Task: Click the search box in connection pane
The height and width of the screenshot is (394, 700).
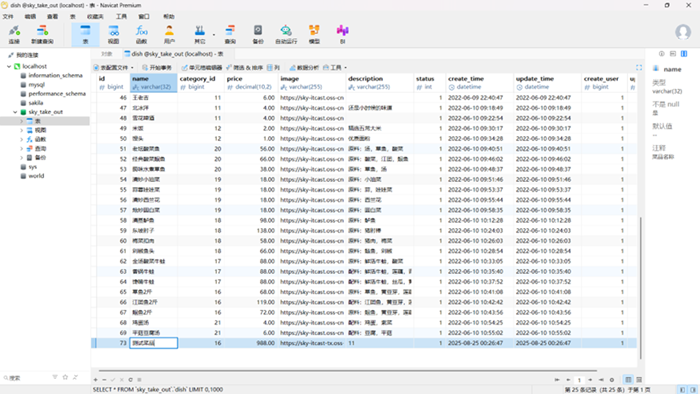Action: 27,378
